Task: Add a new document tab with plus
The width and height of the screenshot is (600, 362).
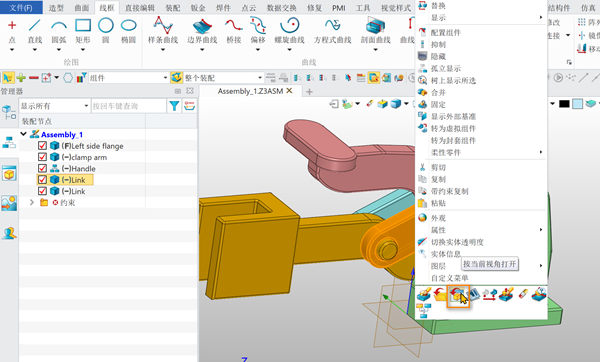Action: [x=309, y=91]
